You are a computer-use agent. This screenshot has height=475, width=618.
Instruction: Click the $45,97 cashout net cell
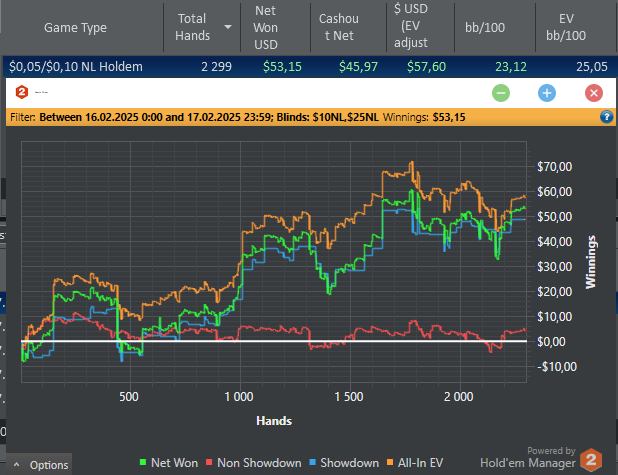[x=358, y=67]
